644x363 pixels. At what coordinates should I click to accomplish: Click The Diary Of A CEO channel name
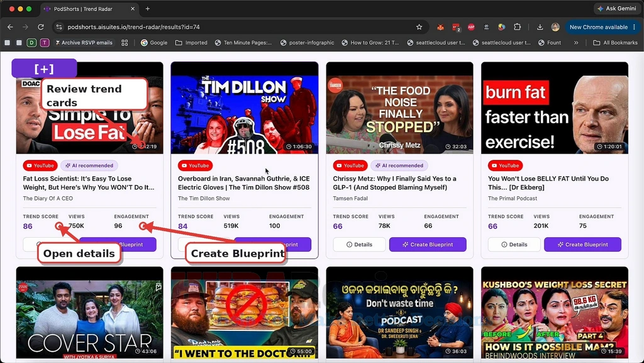48,198
